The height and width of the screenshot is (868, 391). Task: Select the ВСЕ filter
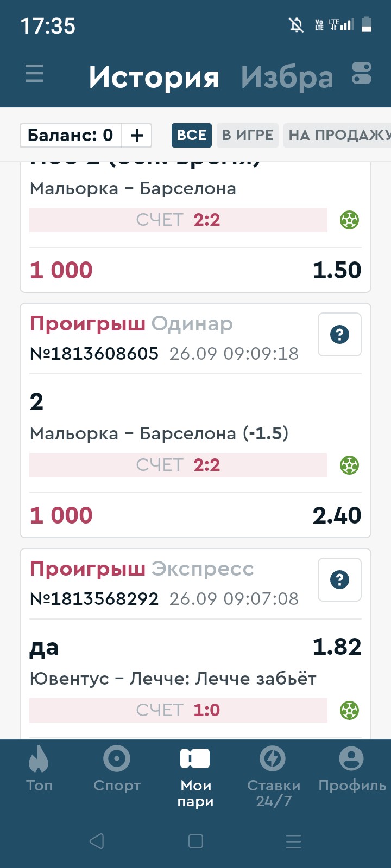click(192, 135)
